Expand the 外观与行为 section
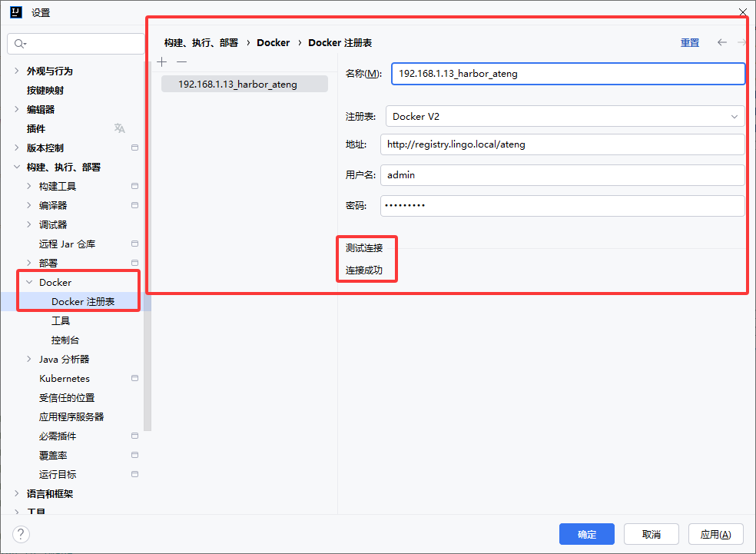Image resolution: width=756 pixels, height=554 pixels. (17, 71)
